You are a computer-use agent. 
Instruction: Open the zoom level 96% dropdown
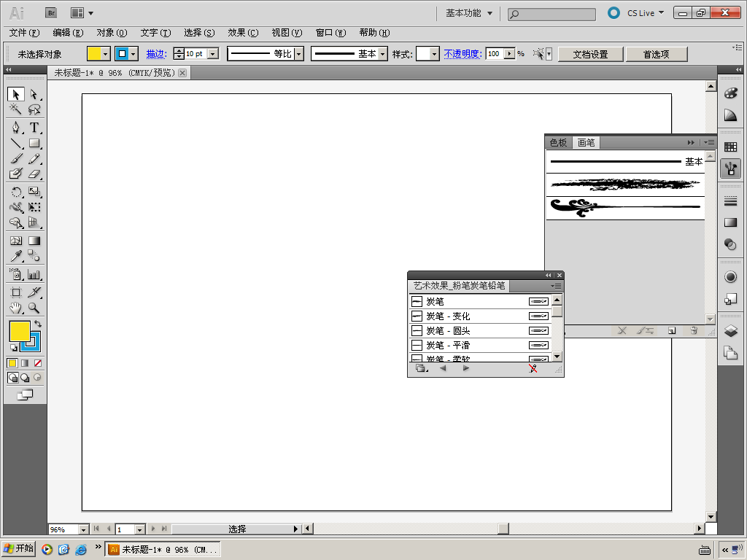pyautogui.click(x=83, y=529)
